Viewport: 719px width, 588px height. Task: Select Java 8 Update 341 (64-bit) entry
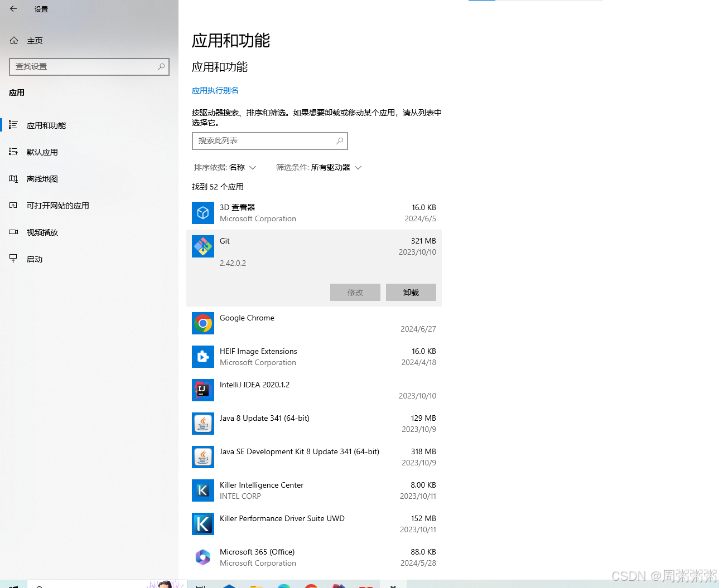(x=314, y=424)
